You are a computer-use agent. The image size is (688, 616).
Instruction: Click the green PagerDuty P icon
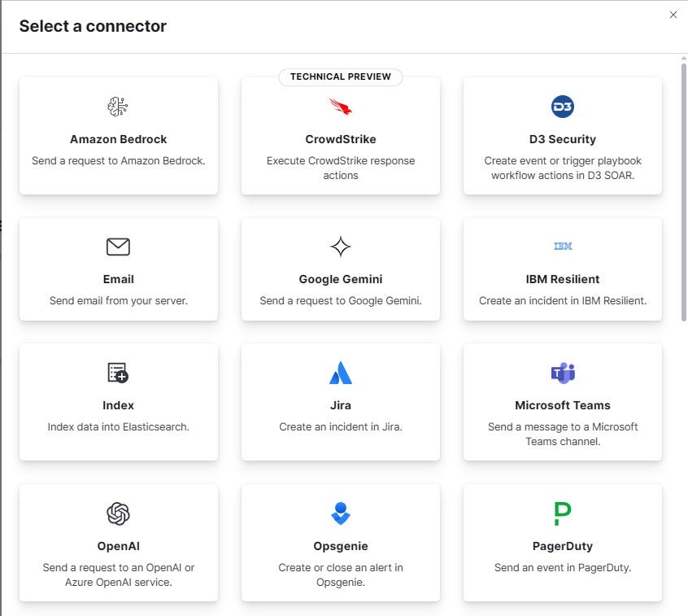pyautogui.click(x=563, y=513)
